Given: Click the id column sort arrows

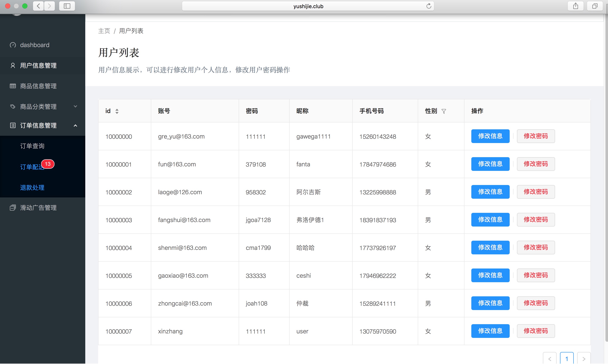Looking at the screenshot, I should tap(117, 111).
